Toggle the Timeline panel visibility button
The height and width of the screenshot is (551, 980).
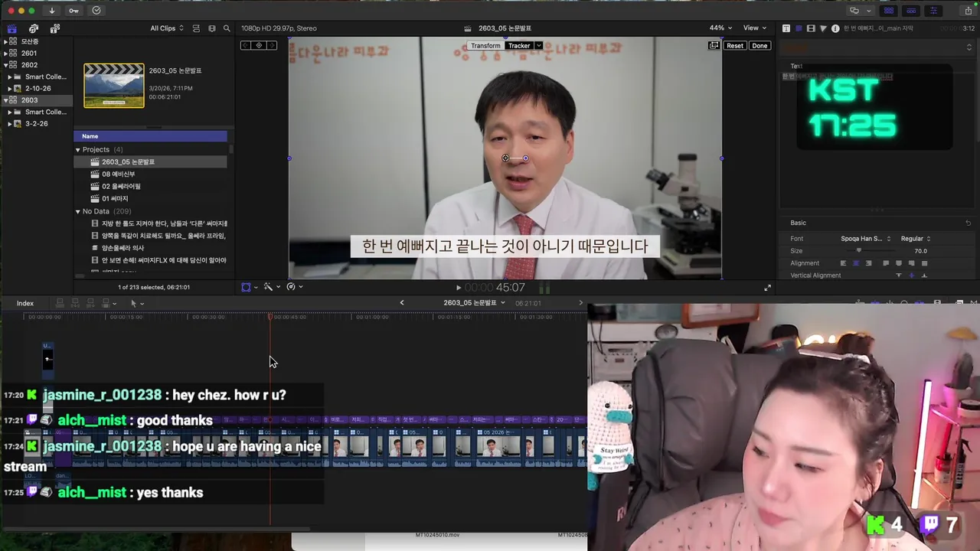click(911, 11)
